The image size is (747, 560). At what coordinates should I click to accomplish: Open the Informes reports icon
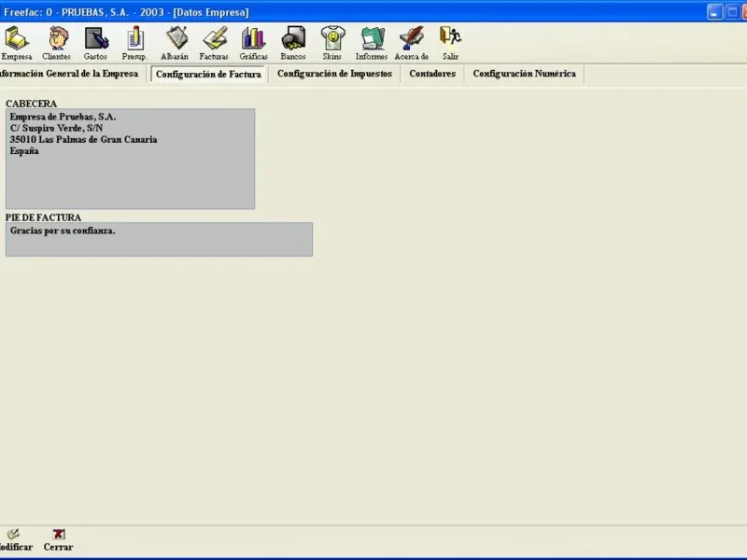click(x=372, y=43)
